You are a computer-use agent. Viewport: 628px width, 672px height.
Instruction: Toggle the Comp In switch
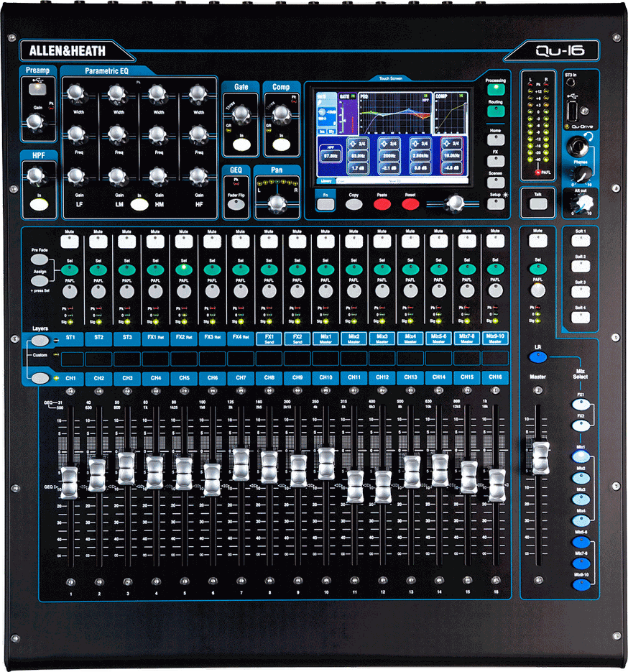(x=282, y=145)
